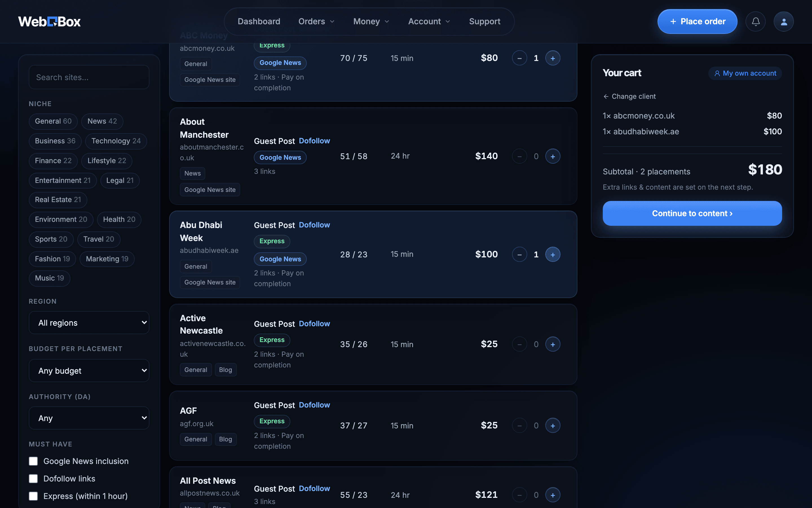812x508 pixels.
Task: Toggle the Lifestyle niche filter
Action: [x=107, y=161]
